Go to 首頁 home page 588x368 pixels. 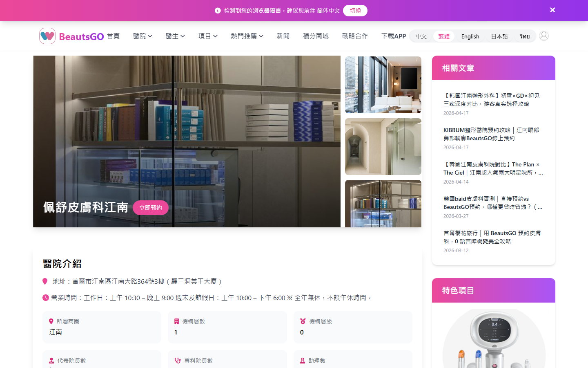(113, 36)
